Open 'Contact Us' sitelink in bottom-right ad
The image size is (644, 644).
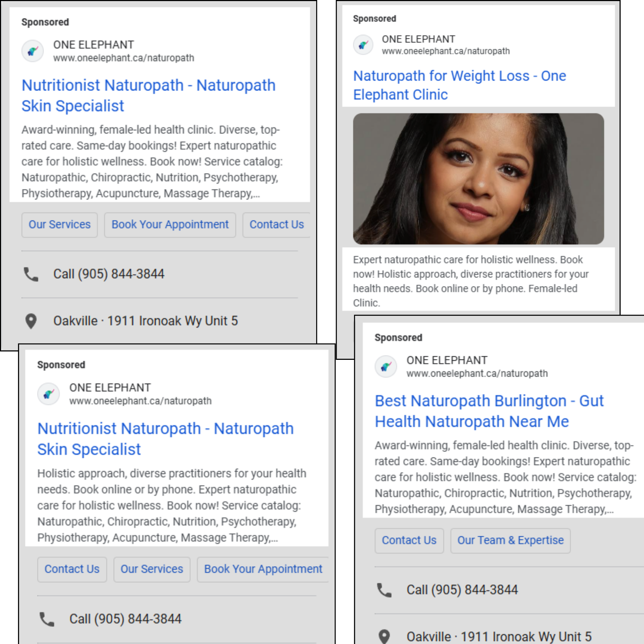click(409, 540)
